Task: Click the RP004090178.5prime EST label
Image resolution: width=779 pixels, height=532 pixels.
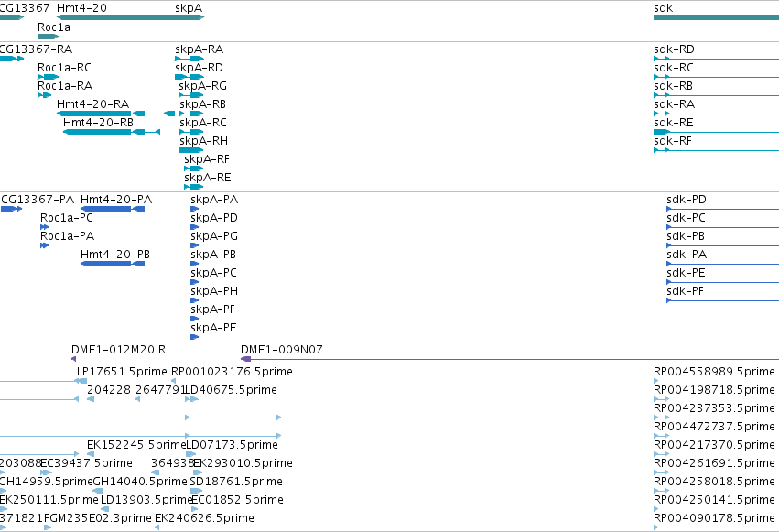Action: pos(714,518)
